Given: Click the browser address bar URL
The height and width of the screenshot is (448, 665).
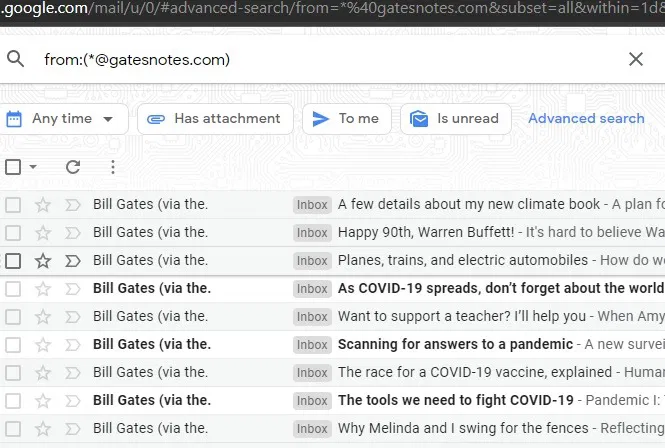Looking at the screenshot, I should (332, 8).
